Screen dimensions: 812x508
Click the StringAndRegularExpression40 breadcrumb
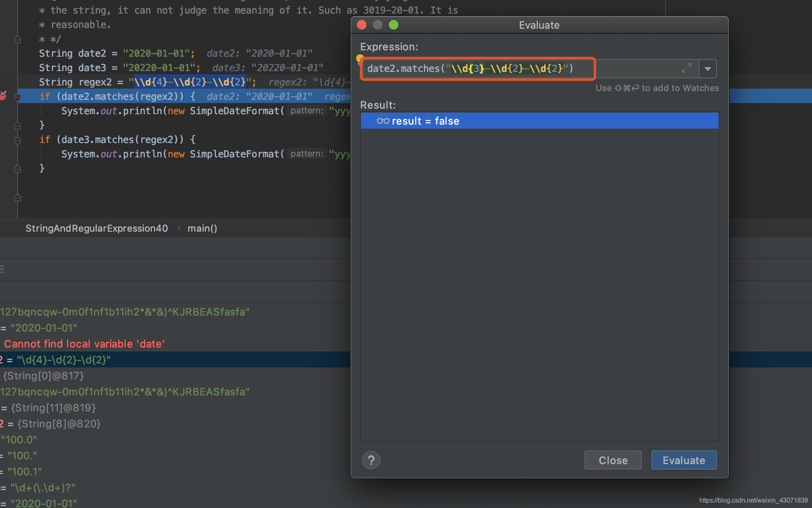point(97,228)
